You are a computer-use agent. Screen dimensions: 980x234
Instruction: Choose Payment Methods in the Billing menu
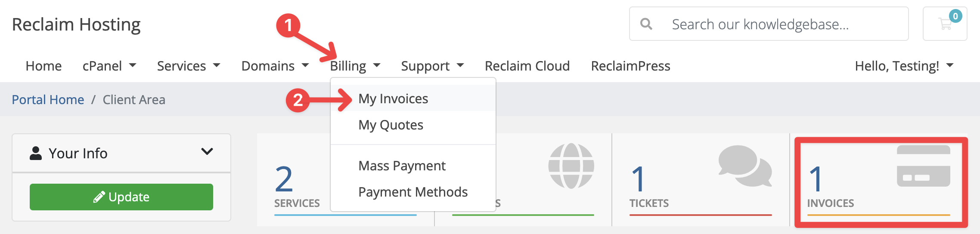click(413, 192)
